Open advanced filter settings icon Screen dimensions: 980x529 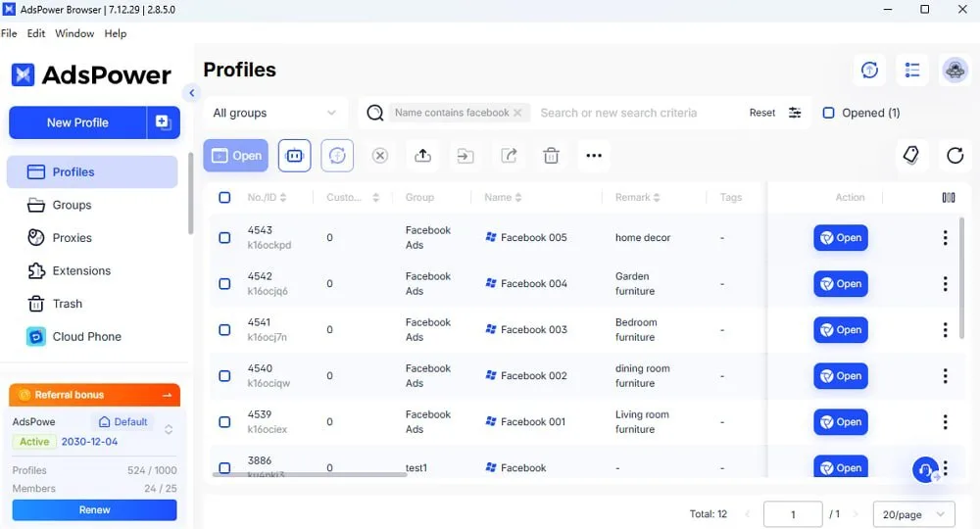coord(795,113)
